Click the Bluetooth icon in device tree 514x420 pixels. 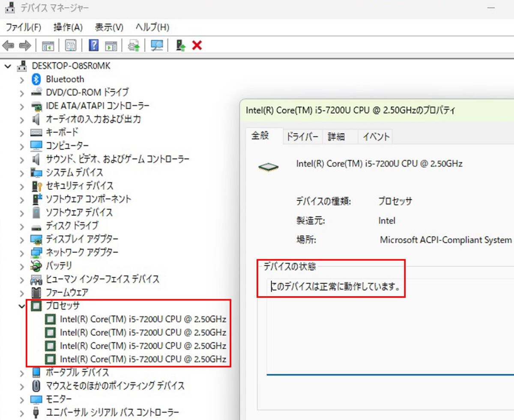[x=36, y=79]
